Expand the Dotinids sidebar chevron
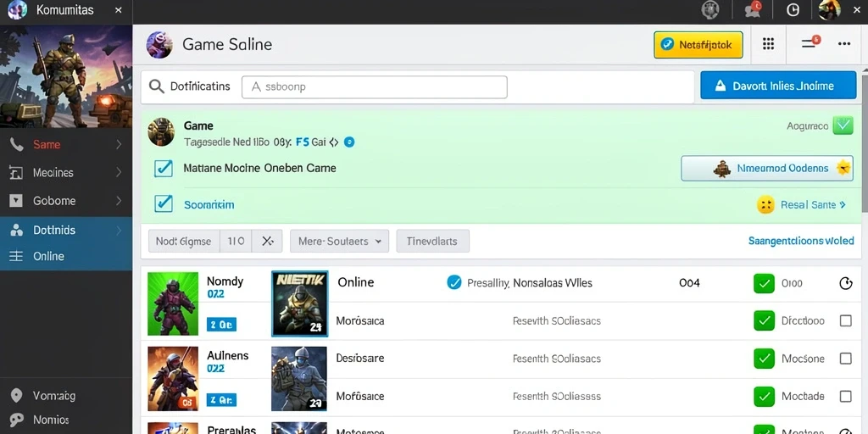Viewport: 868px width, 434px height. coord(119,231)
